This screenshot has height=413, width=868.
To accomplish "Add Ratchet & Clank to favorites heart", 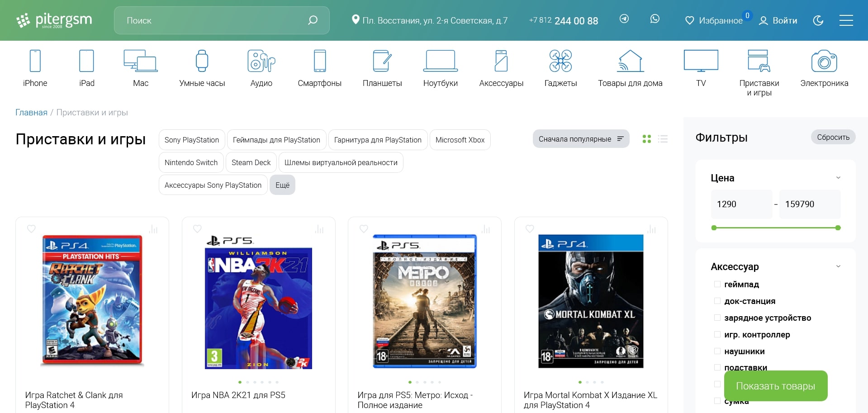I will (31, 229).
